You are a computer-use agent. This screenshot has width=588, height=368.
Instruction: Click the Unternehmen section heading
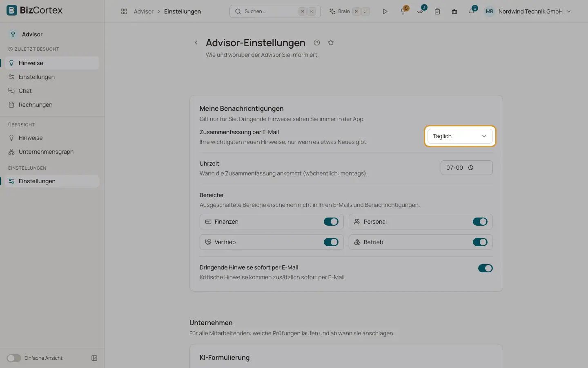tap(211, 323)
